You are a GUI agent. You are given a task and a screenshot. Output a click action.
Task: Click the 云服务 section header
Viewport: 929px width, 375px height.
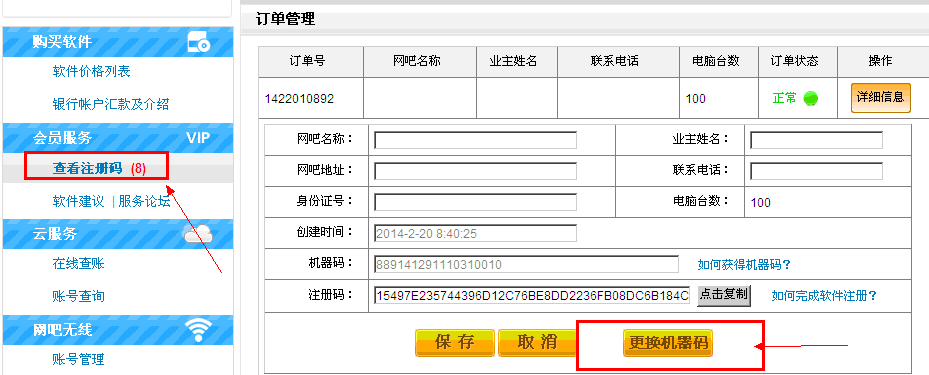click(x=118, y=234)
